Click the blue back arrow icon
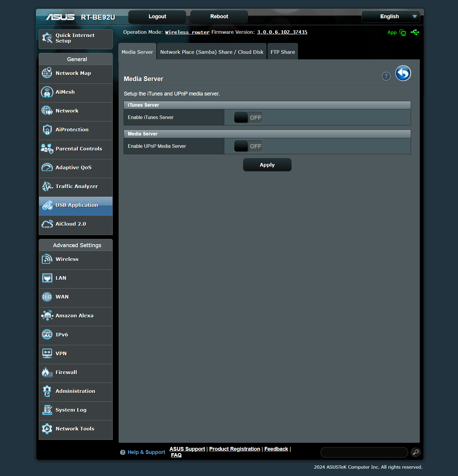 click(x=403, y=73)
